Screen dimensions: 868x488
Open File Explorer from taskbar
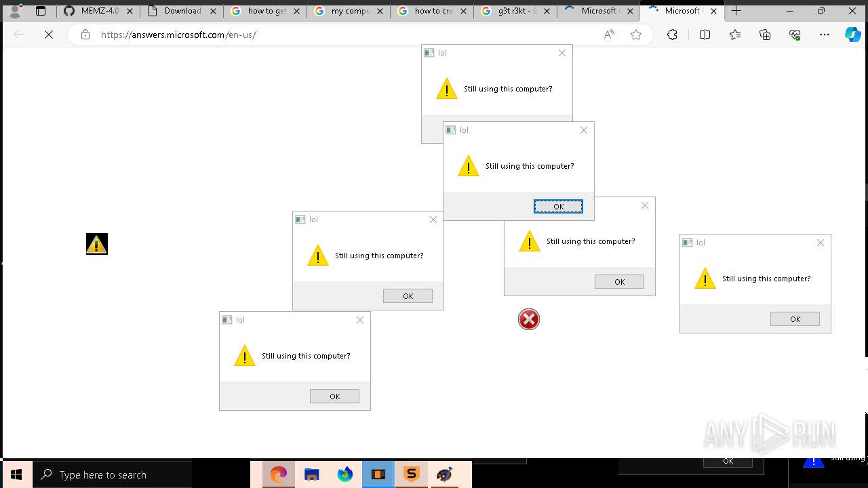311,474
